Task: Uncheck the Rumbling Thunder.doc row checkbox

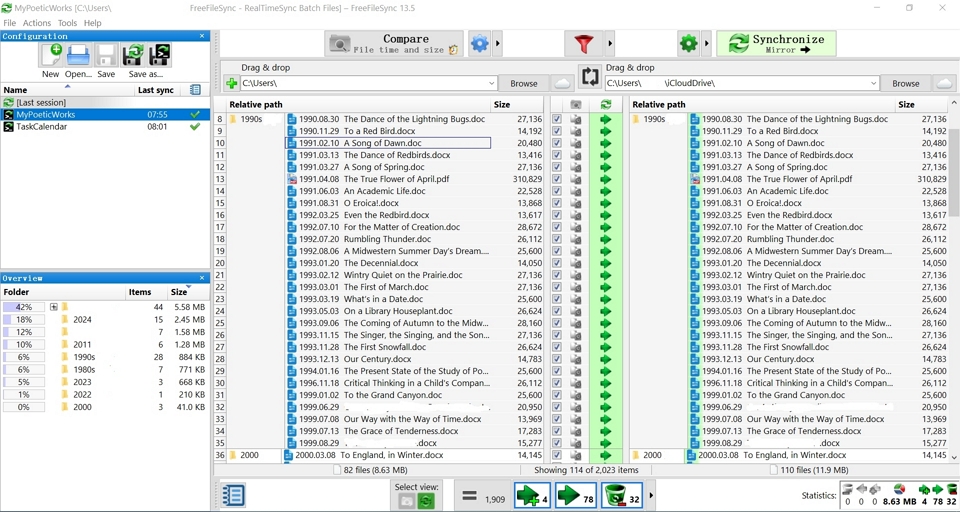Action: (x=557, y=239)
